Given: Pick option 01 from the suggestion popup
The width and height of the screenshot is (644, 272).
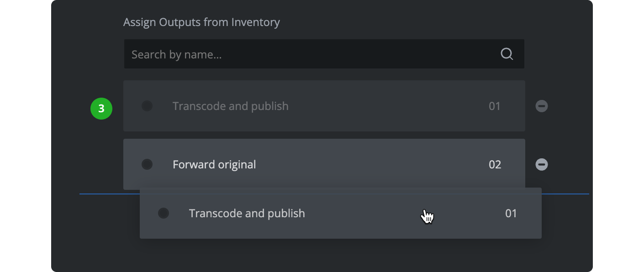Looking at the screenshot, I should [x=511, y=213].
